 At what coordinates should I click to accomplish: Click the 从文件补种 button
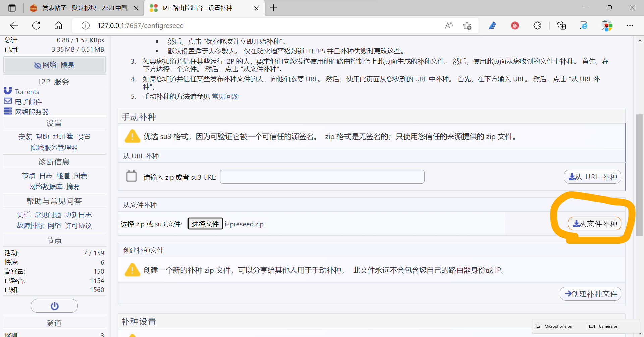594,224
